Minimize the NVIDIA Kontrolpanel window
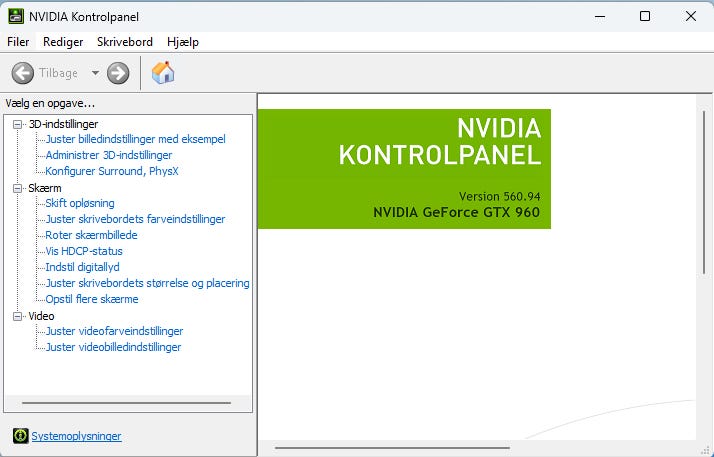 tap(600, 17)
